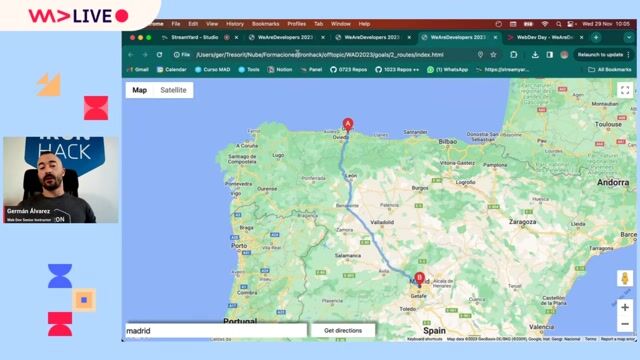Open the Notion bookmark
The image size is (640, 360).
[280, 70]
